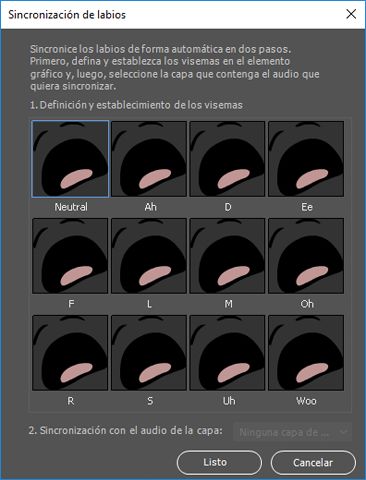Image resolution: width=366 pixels, height=480 pixels.
Task: Click '2. Sincronización con el audio' label
Action: coord(125,430)
